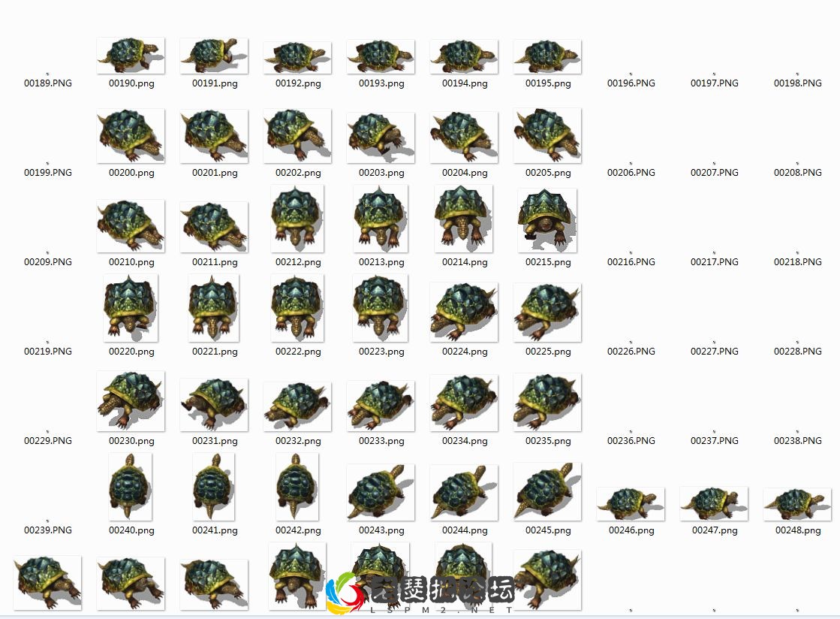
Task: Select the 00248.png thumbnail
Action: 797,504
